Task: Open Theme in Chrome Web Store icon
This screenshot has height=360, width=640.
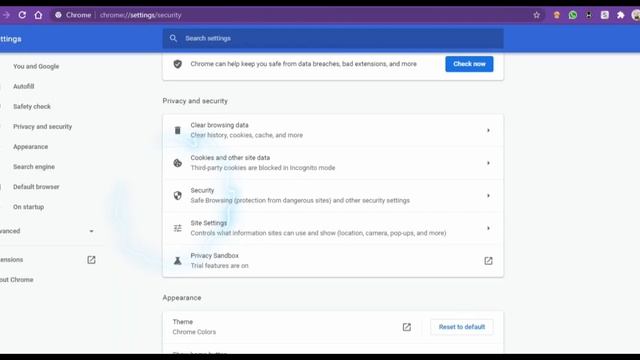Action: pyautogui.click(x=407, y=327)
